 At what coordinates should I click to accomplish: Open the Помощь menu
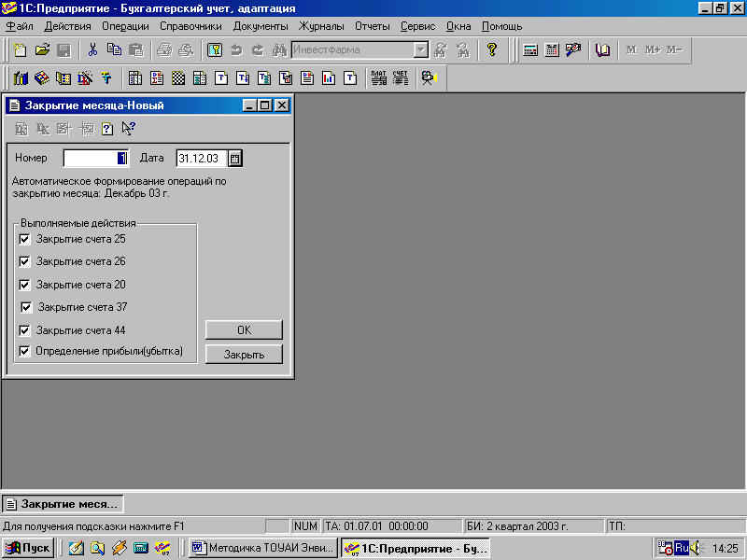coord(501,26)
